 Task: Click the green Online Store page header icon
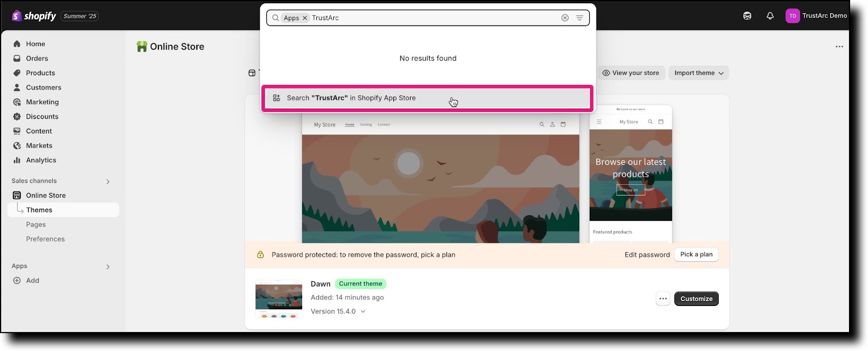pos(142,47)
